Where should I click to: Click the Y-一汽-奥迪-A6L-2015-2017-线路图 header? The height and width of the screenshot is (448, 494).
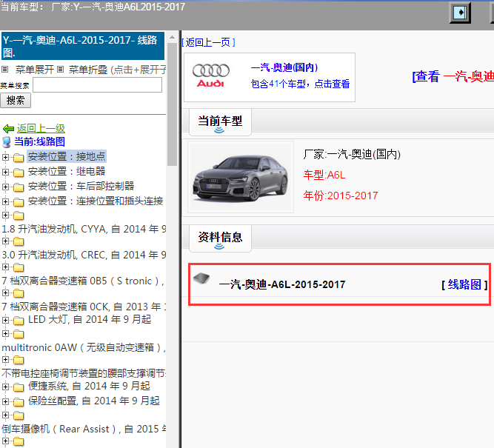pyautogui.click(x=83, y=46)
